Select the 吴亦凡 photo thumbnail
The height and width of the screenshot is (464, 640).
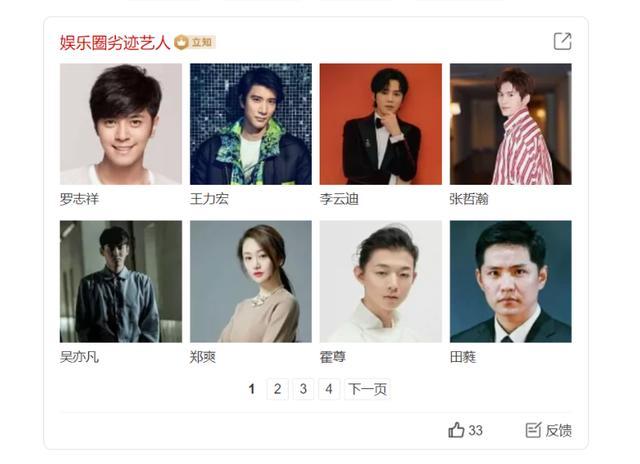(x=121, y=282)
